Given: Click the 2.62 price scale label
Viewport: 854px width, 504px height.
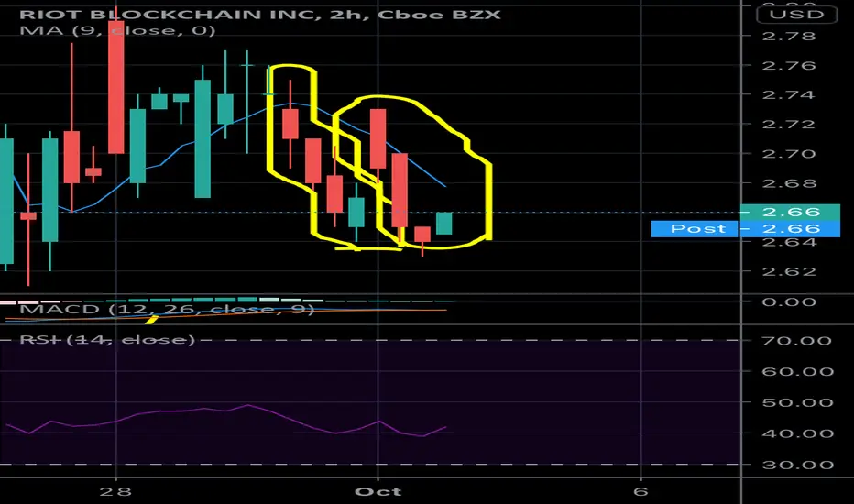Looking at the screenshot, I should 789,271.
